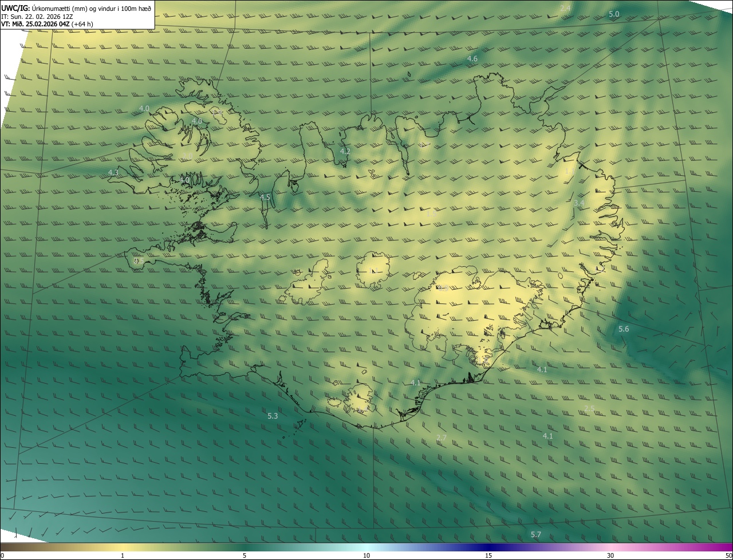
Task: Click the 4.6 value label on the map
Action: [x=472, y=58]
